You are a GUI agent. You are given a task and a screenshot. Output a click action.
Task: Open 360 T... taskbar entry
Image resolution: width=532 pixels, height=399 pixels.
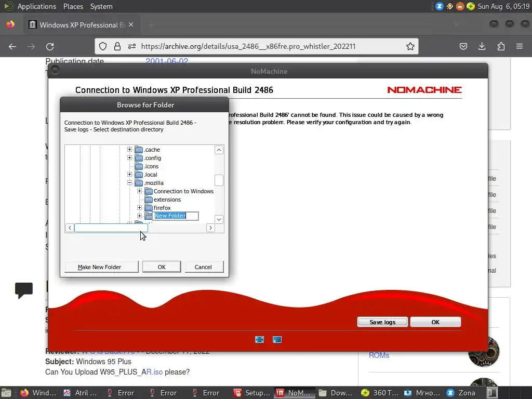click(379, 393)
